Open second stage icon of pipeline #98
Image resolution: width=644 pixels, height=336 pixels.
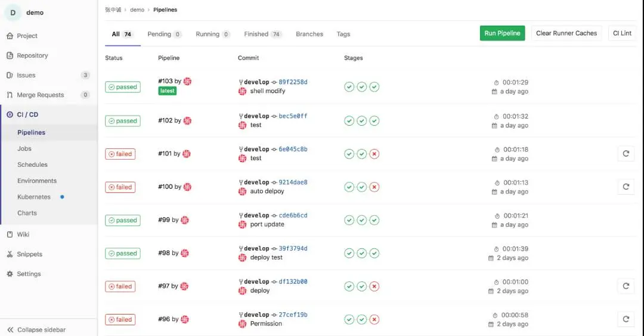[x=362, y=254]
